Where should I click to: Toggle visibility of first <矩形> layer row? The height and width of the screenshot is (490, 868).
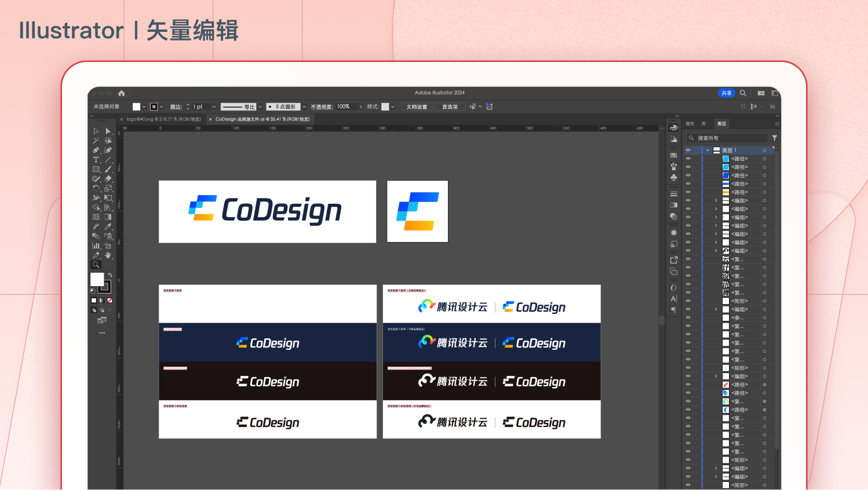(688, 301)
